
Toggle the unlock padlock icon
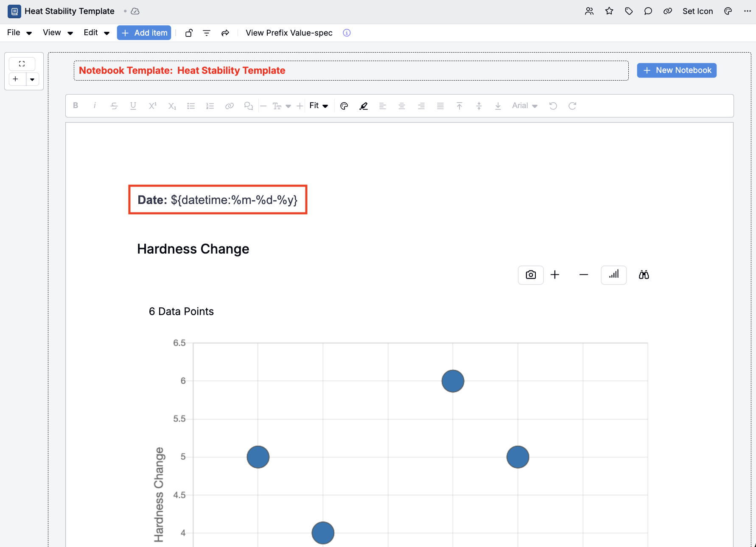pos(189,33)
